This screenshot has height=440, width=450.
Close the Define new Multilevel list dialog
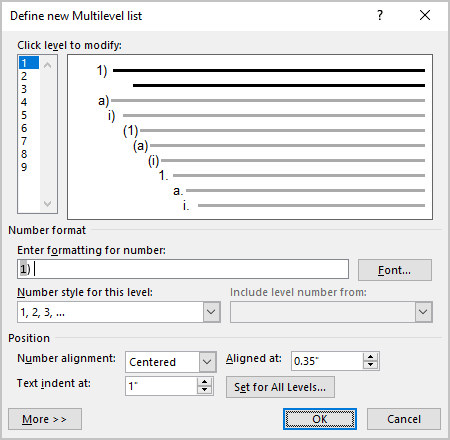click(425, 15)
